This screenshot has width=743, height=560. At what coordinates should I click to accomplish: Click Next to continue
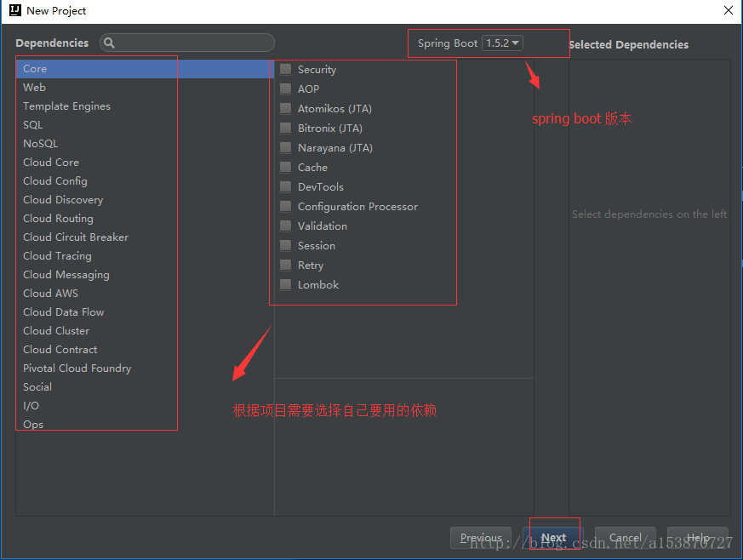pyautogui.click(x=553, y=538)
